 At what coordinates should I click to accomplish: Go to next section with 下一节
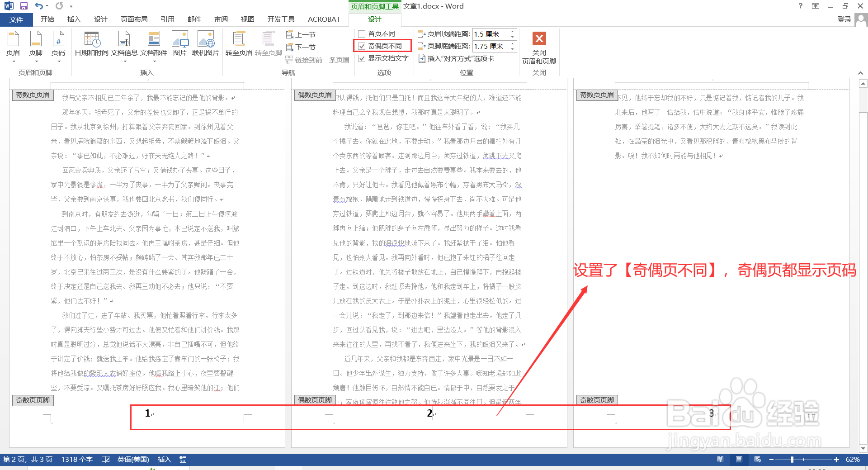click(x=302, y=47)
